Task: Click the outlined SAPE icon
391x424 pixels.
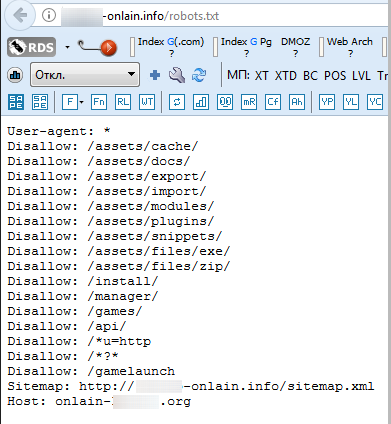Action: pos(40,102)
